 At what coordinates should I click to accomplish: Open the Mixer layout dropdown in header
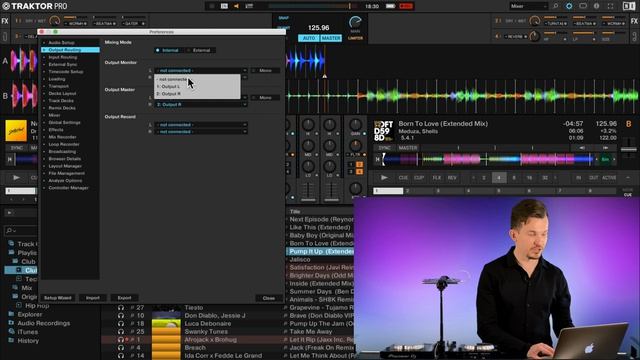pos(528,6)
